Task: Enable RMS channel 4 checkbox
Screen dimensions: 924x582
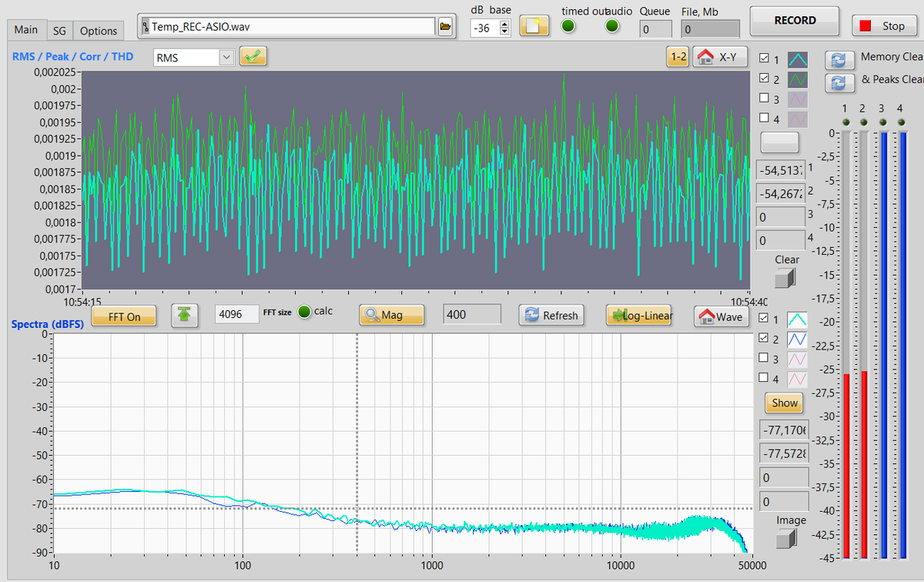Action: click(x=764, y=118)
